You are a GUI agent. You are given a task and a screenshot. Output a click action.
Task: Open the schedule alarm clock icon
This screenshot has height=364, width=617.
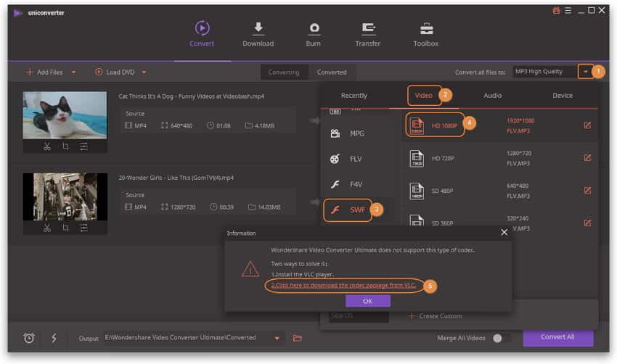[29, 338]
